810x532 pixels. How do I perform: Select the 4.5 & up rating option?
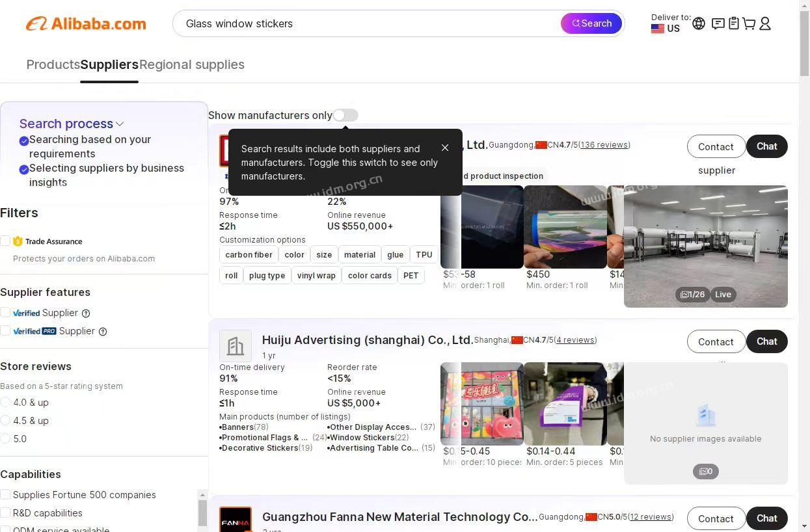coord(5,421)
